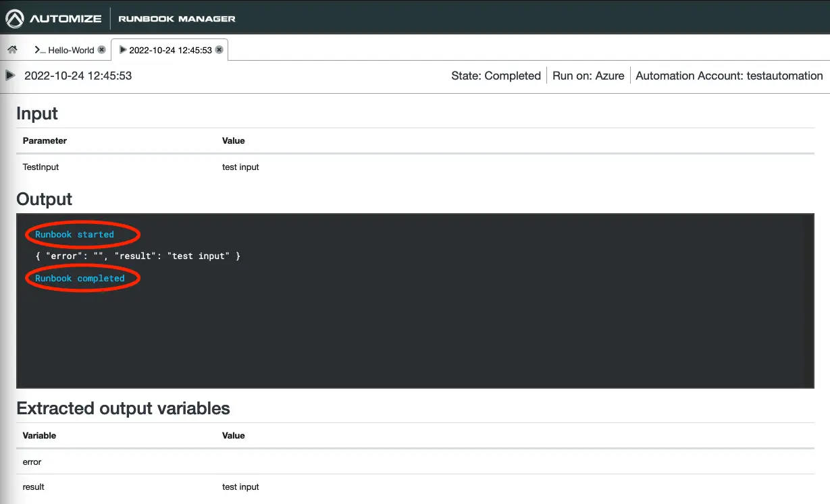Click Automation Account: testautomation label
Image resolution: width=830 pixels, height=504 pixels.
tap(729, 76)
